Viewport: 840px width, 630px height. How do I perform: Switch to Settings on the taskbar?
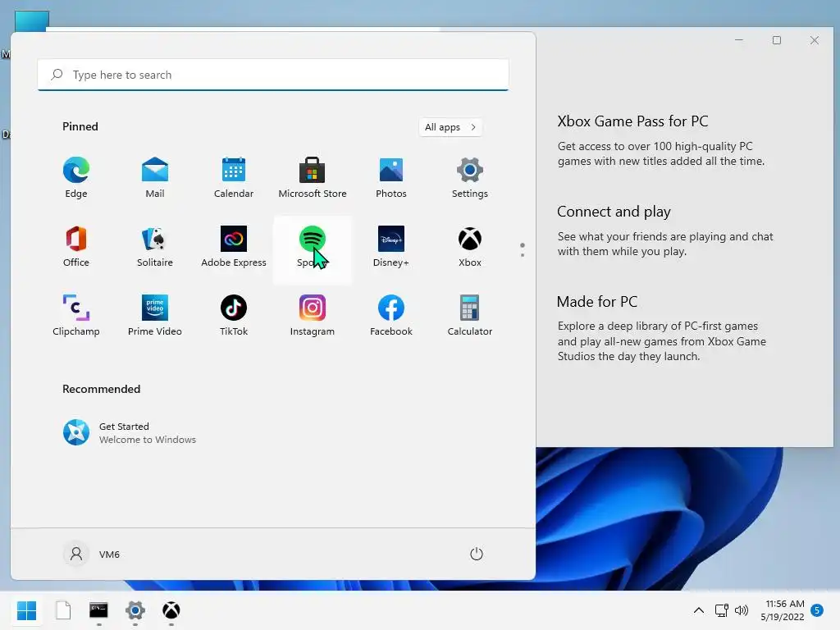135,610
